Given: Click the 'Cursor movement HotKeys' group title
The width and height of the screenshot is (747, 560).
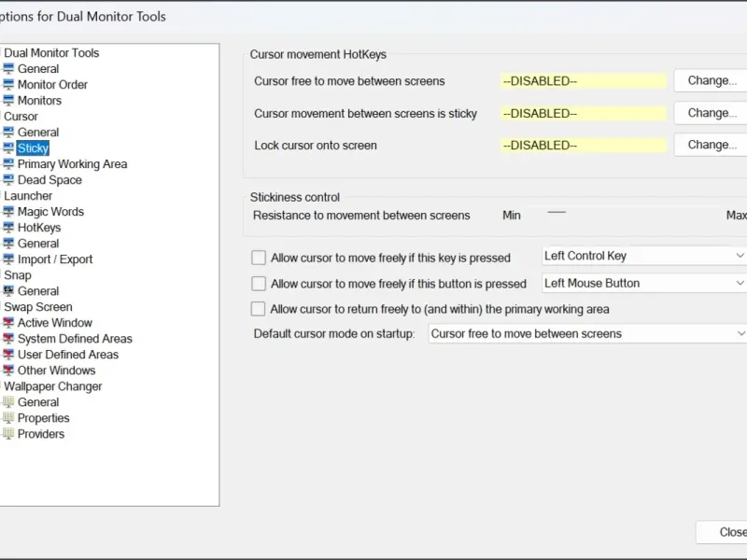Looking at the screenshot, I should point(318,54).
